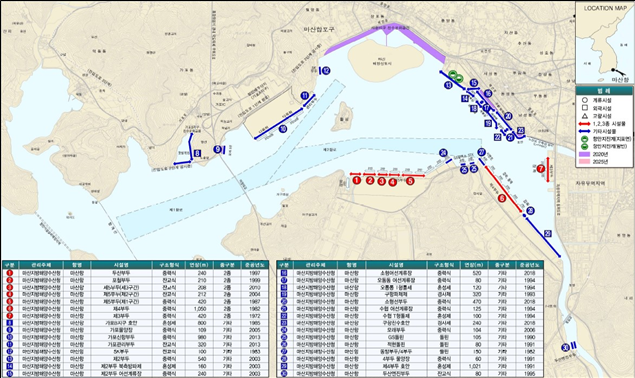Select red marker 6 along the quay line
Viewport: 635px width, 378px height.
click(x=502, y=198)
